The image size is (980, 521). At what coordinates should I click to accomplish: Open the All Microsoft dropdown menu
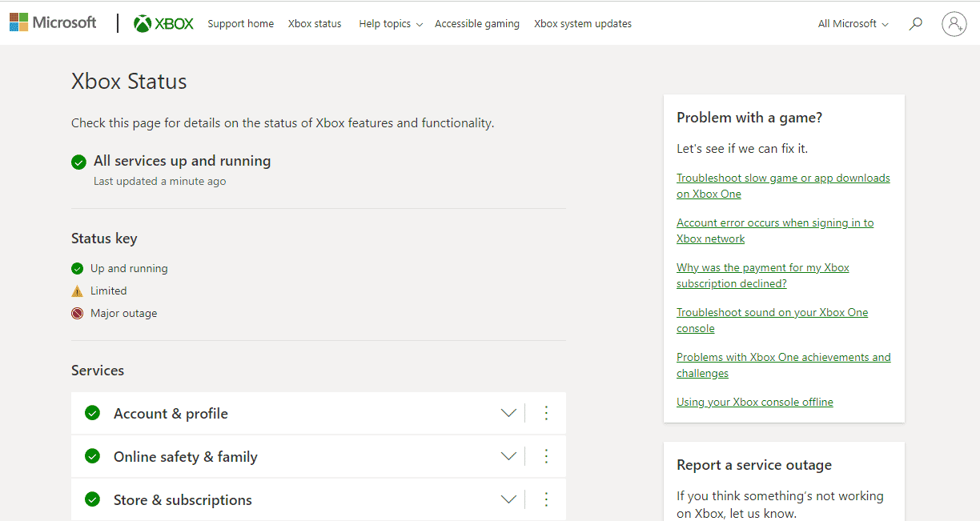[853, 24]
